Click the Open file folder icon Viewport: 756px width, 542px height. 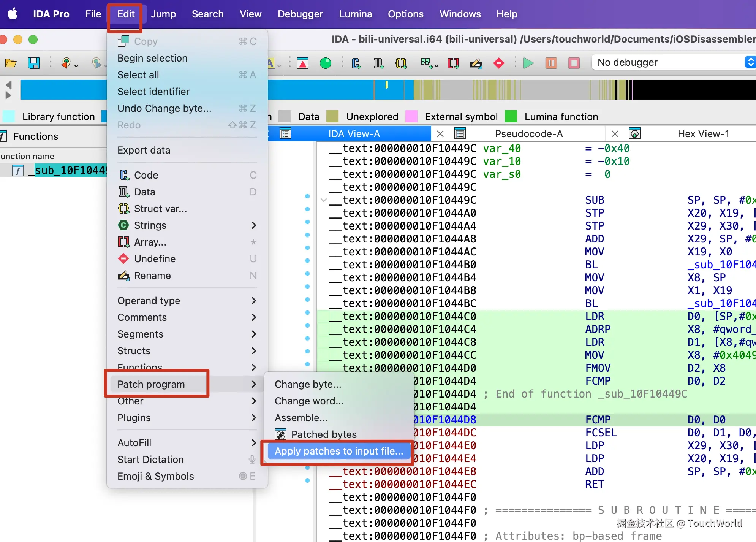coord(11,63)
